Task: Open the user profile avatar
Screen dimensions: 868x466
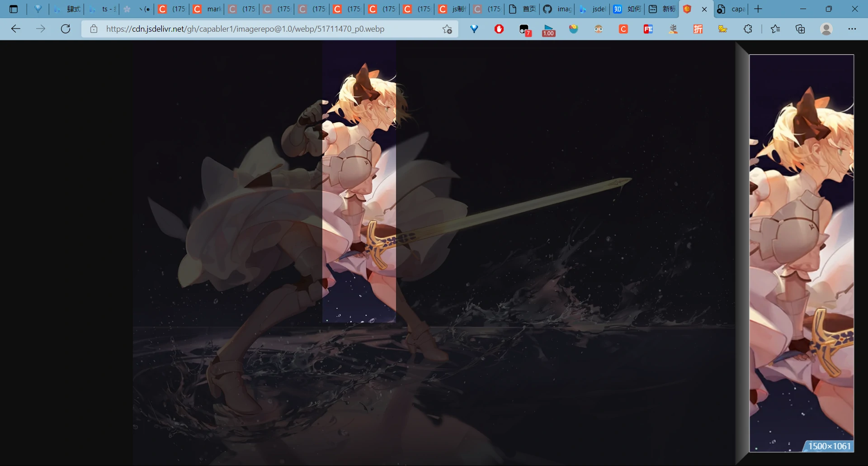Action: (x=826, y=29)
